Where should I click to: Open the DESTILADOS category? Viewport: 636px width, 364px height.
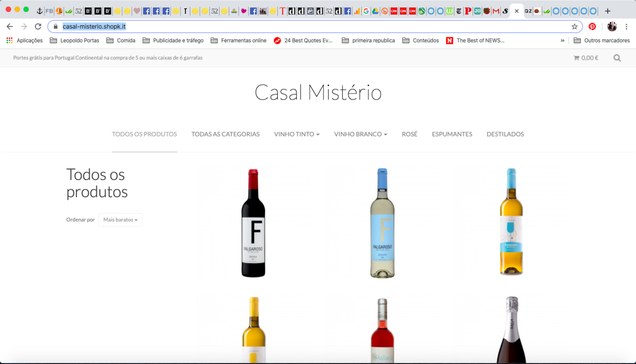click(505, 134)
